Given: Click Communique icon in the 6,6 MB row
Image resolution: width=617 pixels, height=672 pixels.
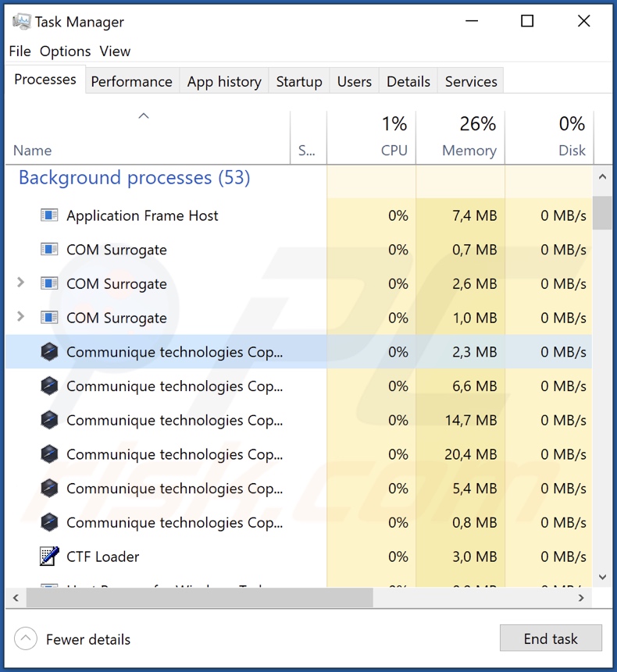Looking at the screenshot, I should 49,386.
